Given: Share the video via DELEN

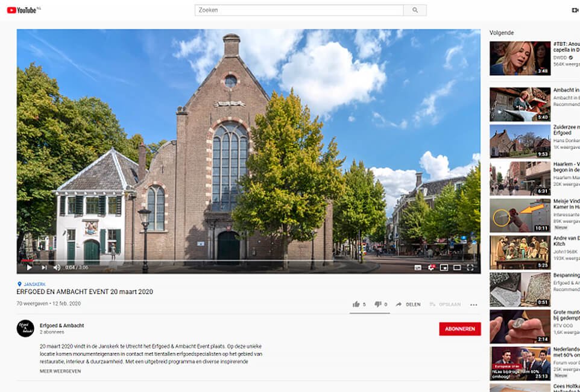Looking at the screenshot, I should coord(408,305).
